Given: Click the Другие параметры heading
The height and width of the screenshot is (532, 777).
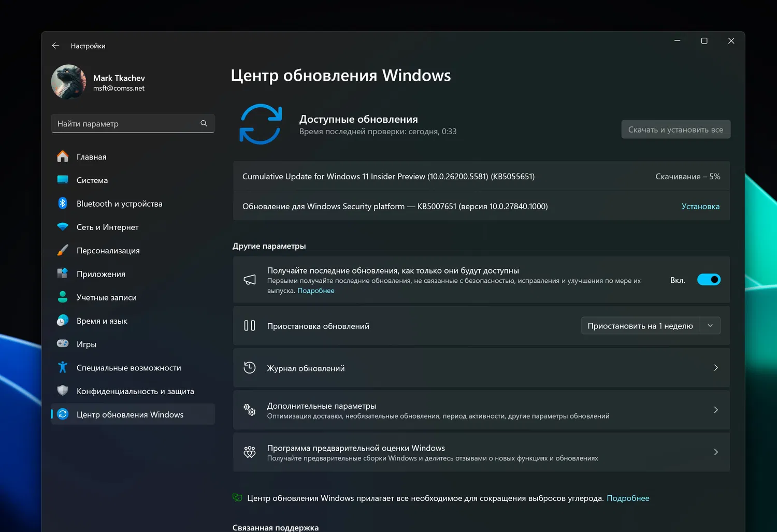Looking at the screenshot, I should click(x=269, y=246).
